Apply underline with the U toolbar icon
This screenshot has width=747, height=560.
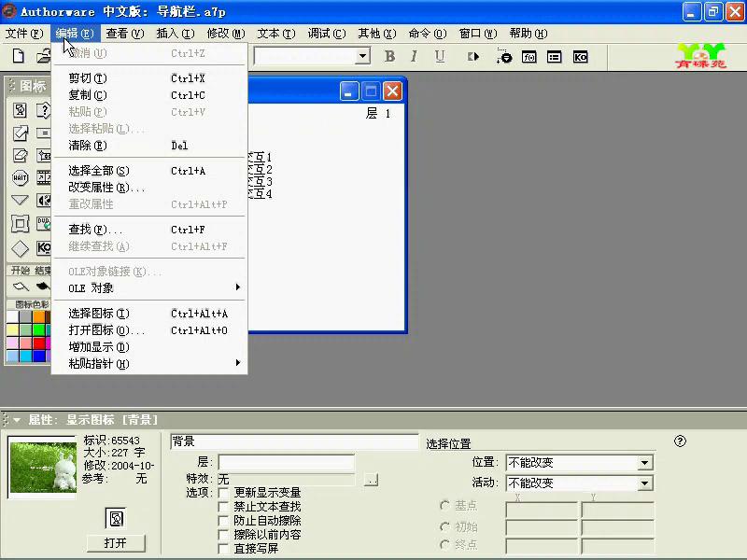click(439, 57)
